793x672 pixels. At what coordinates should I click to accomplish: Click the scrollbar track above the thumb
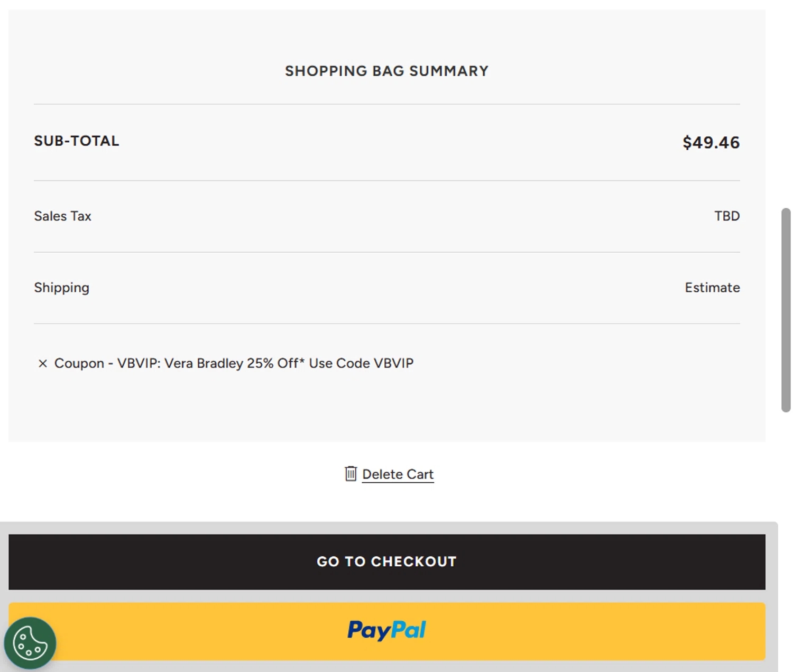pos(786,106)
